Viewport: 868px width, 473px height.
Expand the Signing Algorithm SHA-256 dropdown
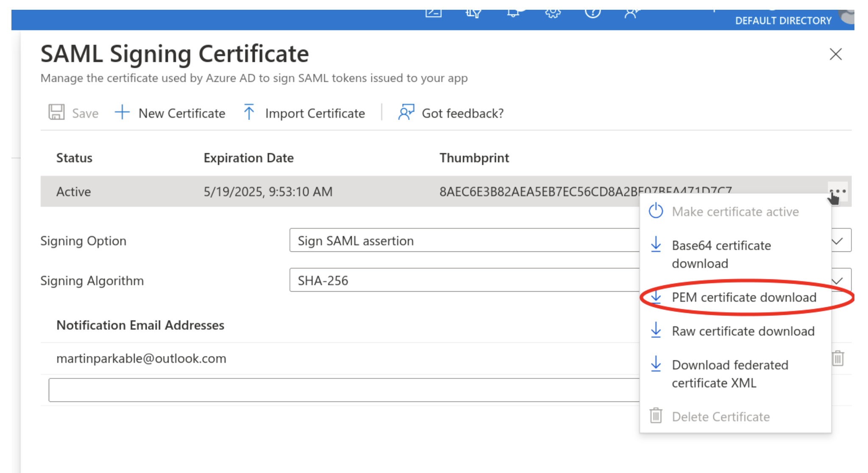point(837,281)
